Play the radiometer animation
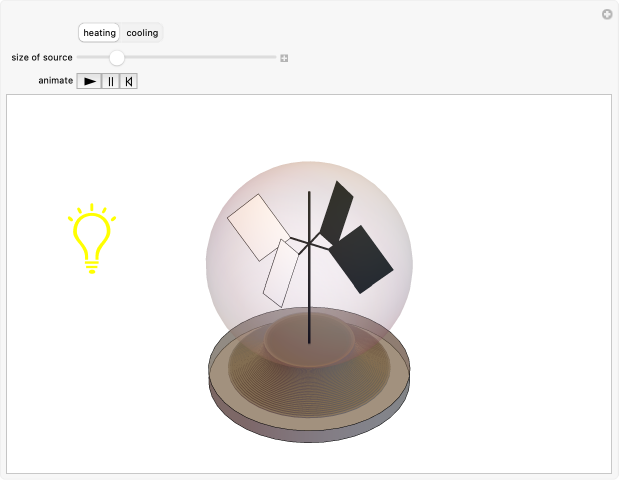Screen dimensions: 619x481 click(90, 81)
